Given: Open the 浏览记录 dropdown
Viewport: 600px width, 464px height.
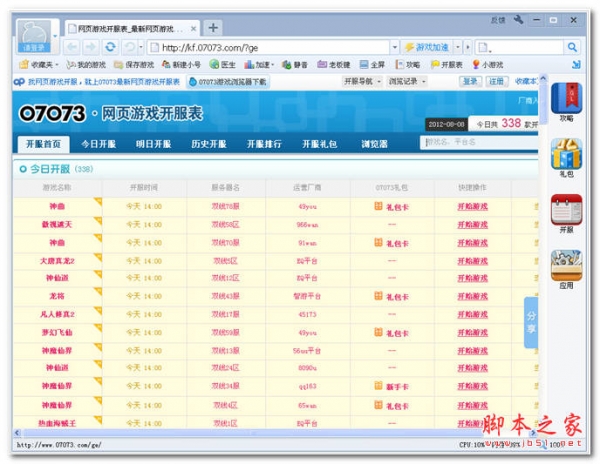Looking at the screenshot, I should (407, 81).
